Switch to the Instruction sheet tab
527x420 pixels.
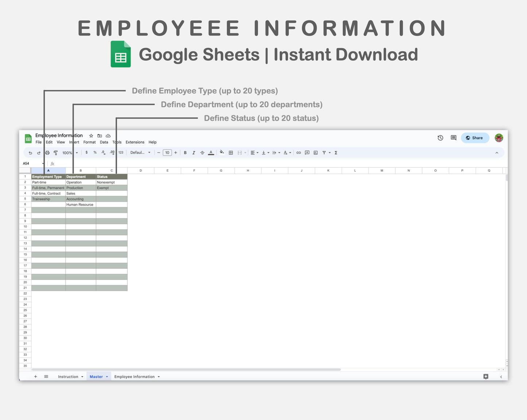click(68, 376)
